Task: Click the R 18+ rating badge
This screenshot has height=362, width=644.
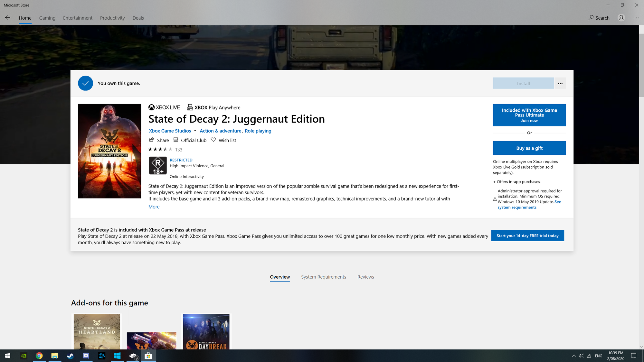Action: pos(157,165)
